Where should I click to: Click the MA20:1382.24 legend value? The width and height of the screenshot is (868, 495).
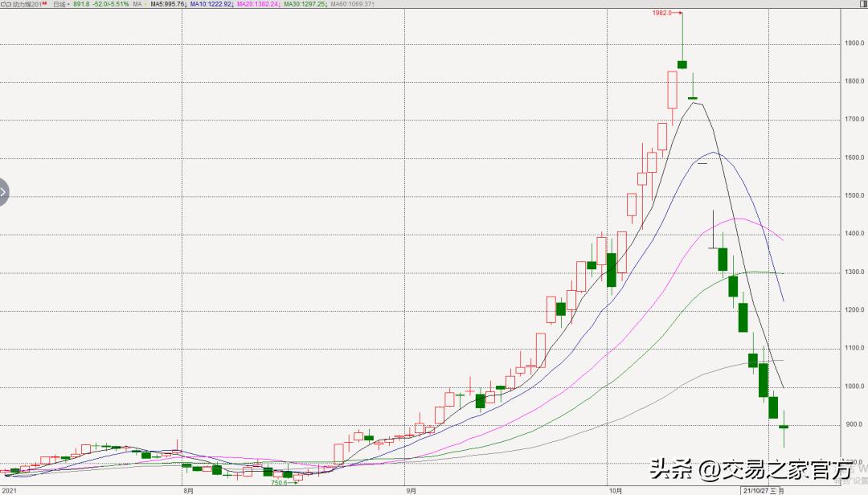259,4
